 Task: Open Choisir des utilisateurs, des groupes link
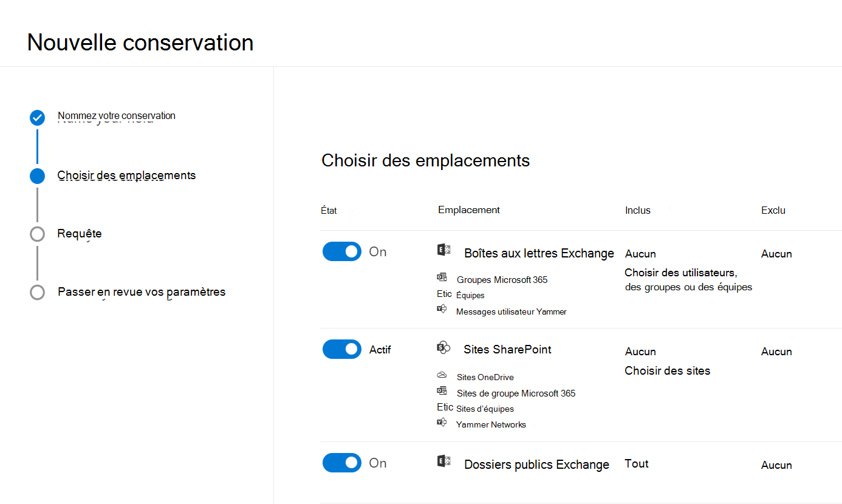point(688,280)
